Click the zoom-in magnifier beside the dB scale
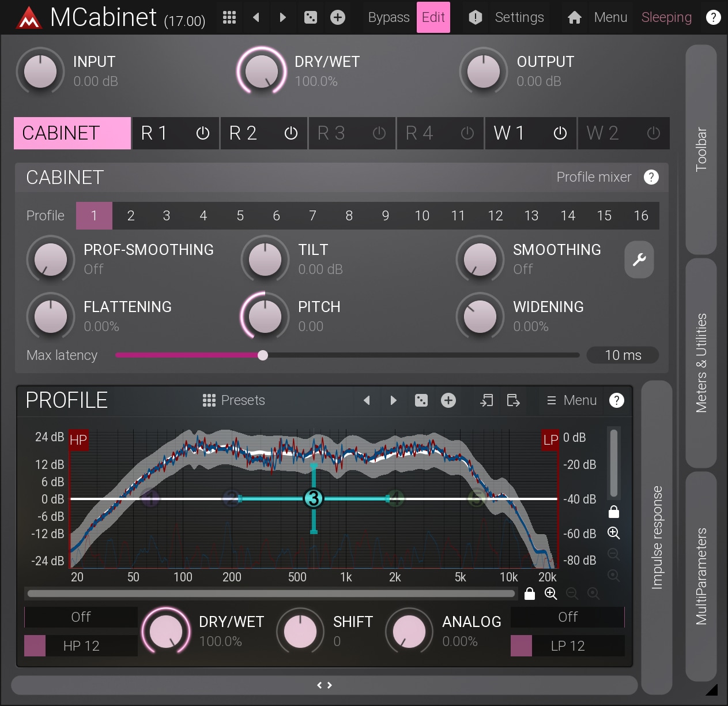The image size is (728, 706). pyautogui.click(x=614, y=533)
